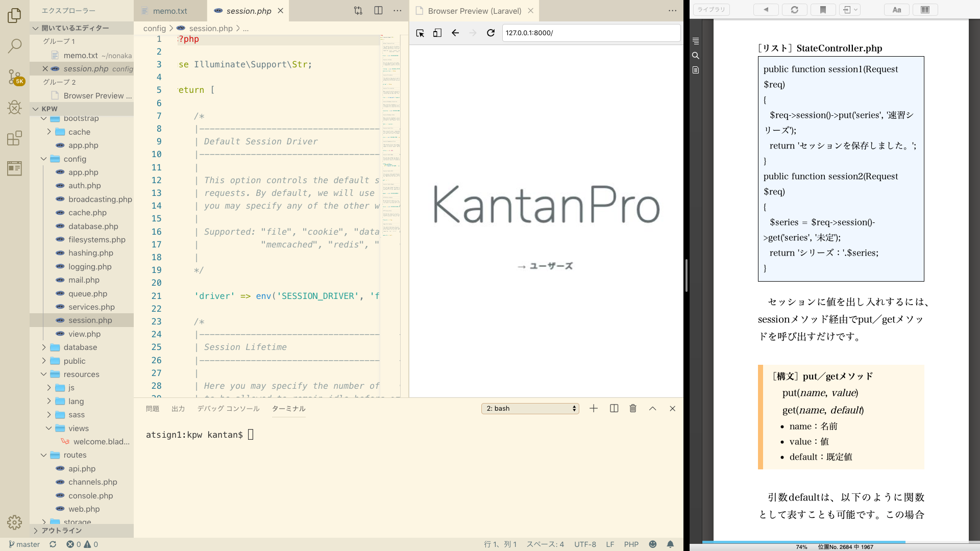This screenshot has height=551, width=980.
Task: Bookmark this page in the reader
Action: point(823,10)
